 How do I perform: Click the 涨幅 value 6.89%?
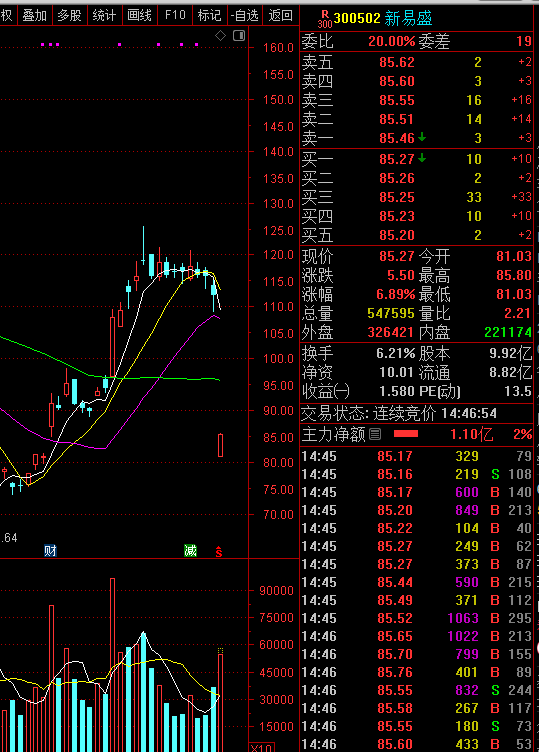[396, 294]
